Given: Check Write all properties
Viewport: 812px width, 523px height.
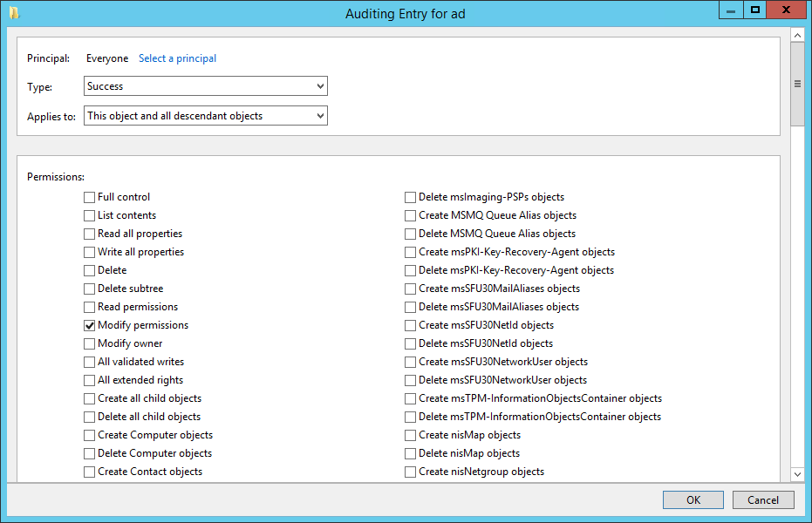Looking at the screenshot, I should pyautogui.click(x=90, y=252).
